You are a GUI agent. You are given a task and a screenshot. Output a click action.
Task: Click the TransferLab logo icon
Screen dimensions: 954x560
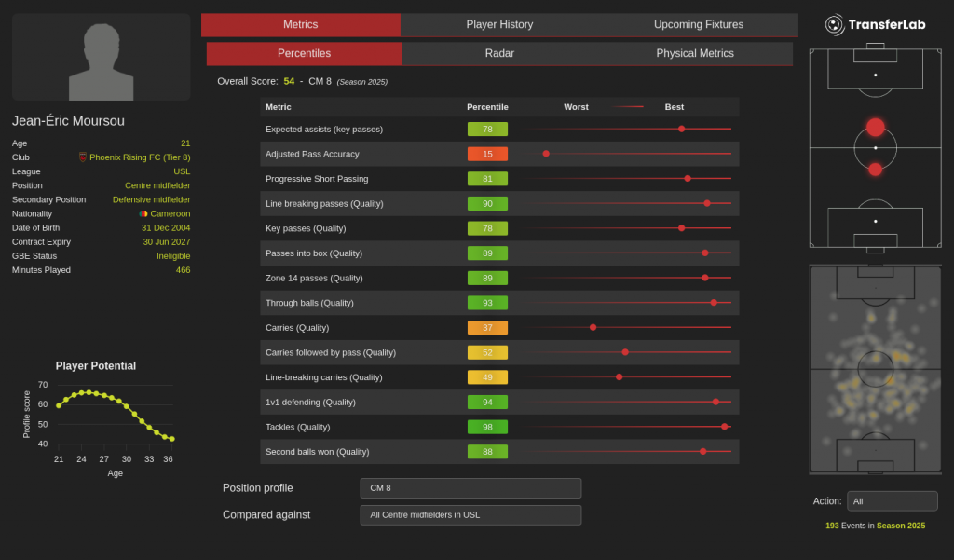(835, 24)
